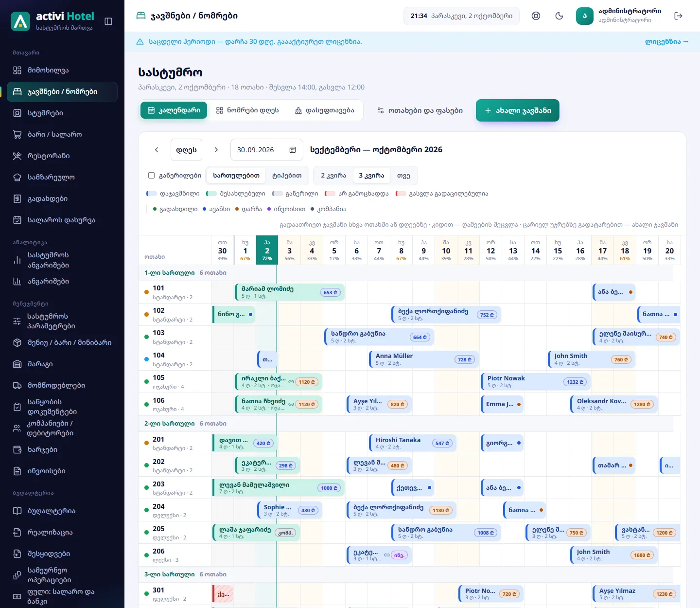The image size is (700, 608).
Task: Open მარიამ ლომიძე booking bar in room 101
Action: pos(290,292)
